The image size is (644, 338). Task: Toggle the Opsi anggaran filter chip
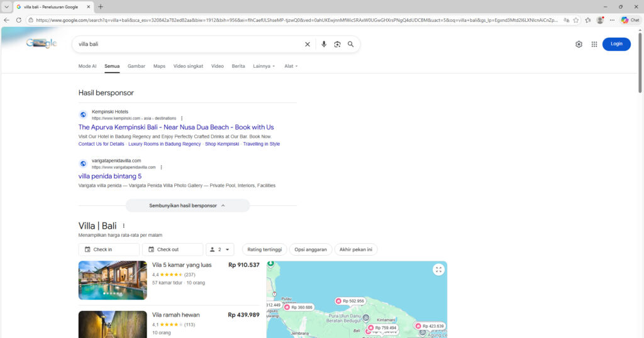click(311, 249)
